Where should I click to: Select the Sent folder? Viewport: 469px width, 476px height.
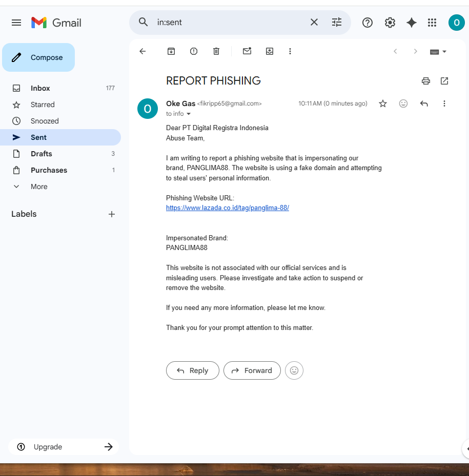60,137
